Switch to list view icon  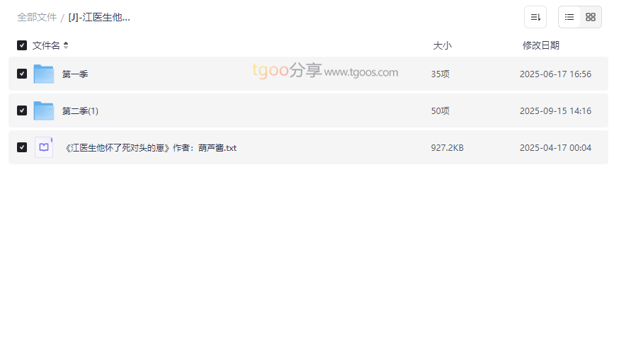[569, 17]
